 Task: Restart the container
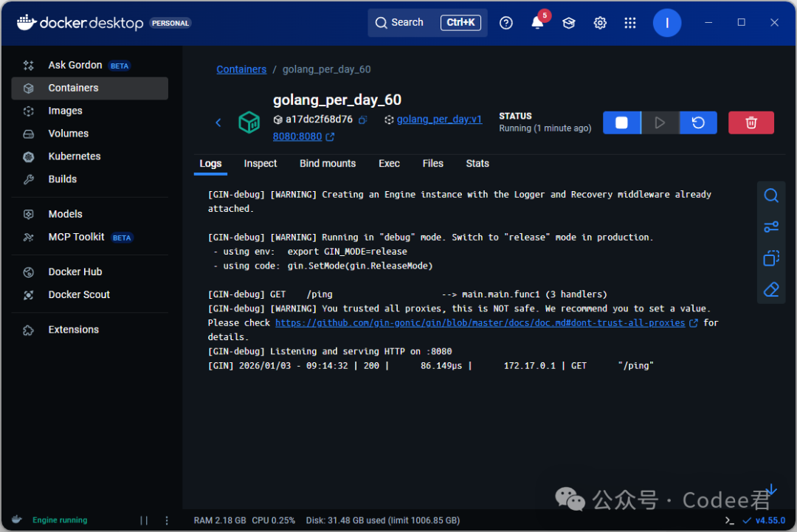(x=698, y=122)
